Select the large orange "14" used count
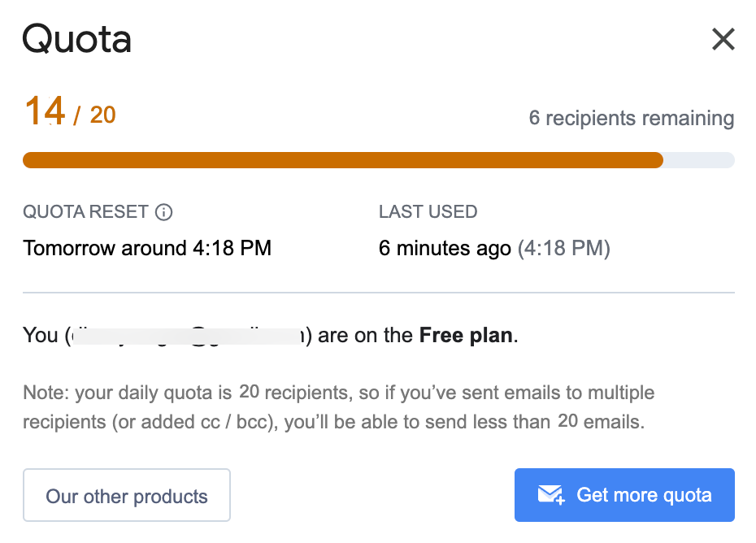This screenshot has height=543, width=756. (x=45, y=111)
